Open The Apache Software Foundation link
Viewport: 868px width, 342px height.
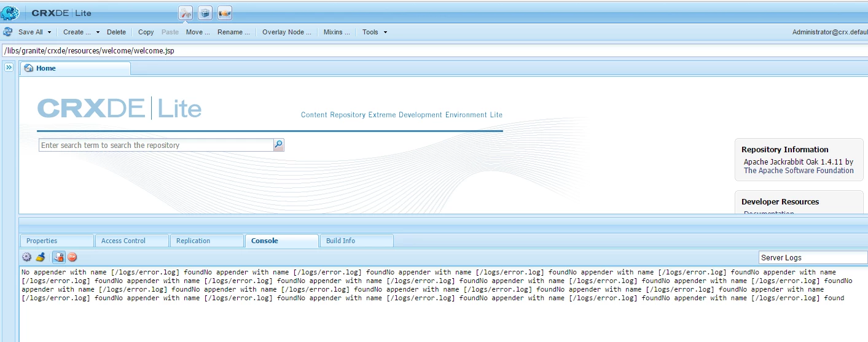tap(799, 171)
